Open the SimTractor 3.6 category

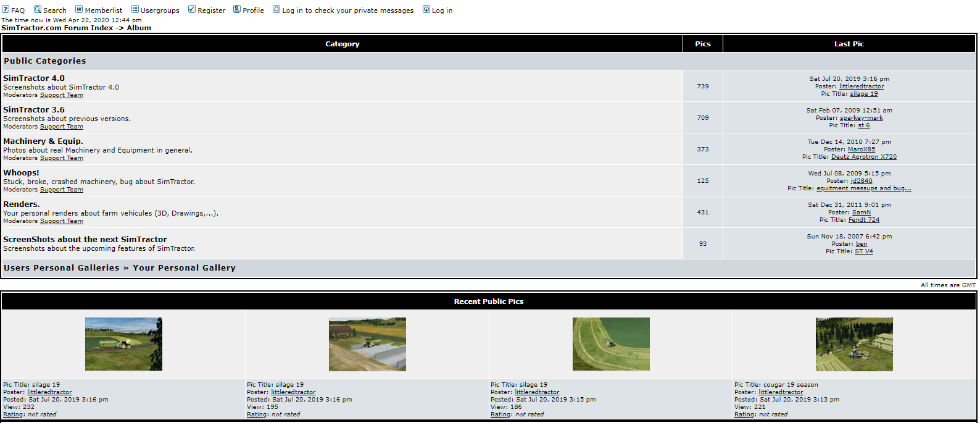[34, 110]
